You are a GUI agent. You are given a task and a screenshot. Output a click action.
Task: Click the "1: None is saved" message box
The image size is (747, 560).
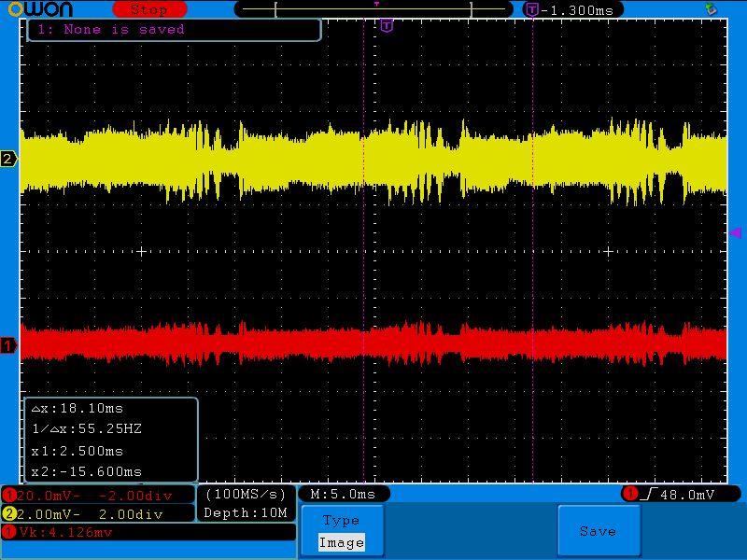coord(174,30)
